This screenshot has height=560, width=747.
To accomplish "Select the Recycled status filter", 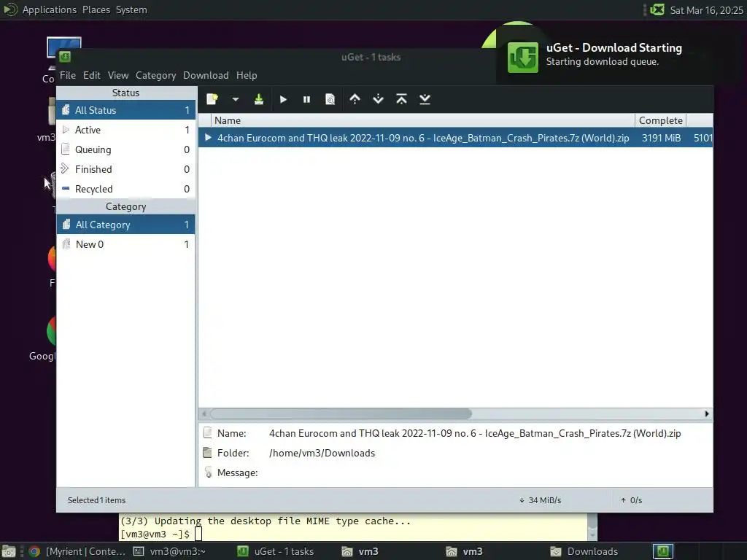I will click(125, 189).
